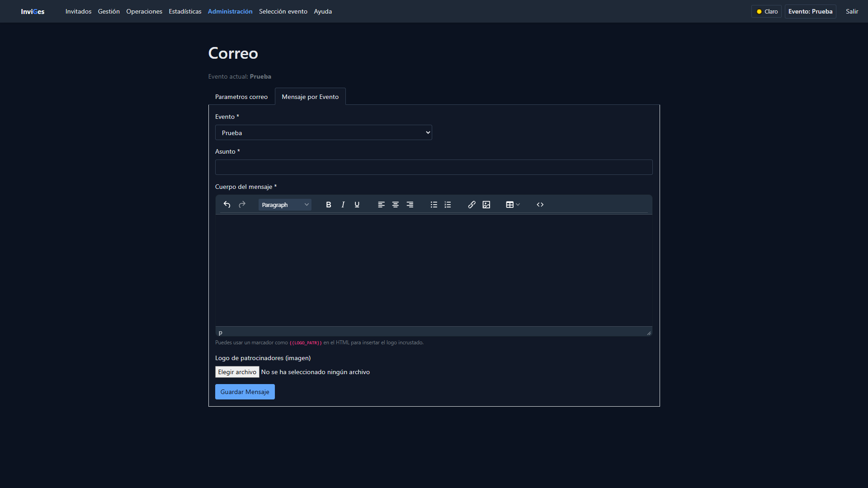This screenshot has width=868, height=488.
Task: Insert a numbered list
Action: tap(448, 205)
